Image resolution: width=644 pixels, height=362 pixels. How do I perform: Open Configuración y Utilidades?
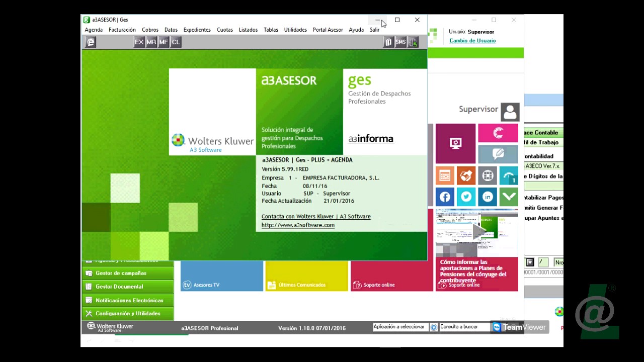click(128, 313)
